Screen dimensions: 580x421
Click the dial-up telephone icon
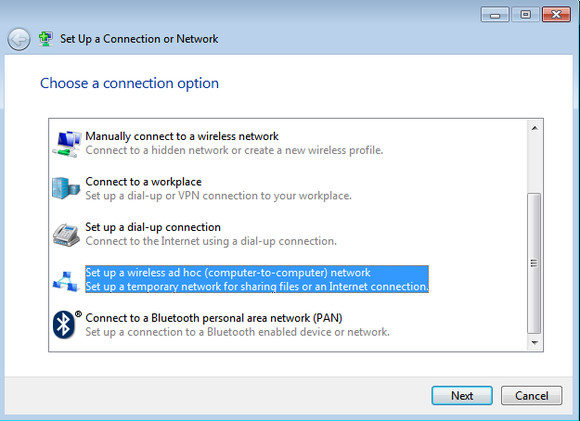coord(66,235)
